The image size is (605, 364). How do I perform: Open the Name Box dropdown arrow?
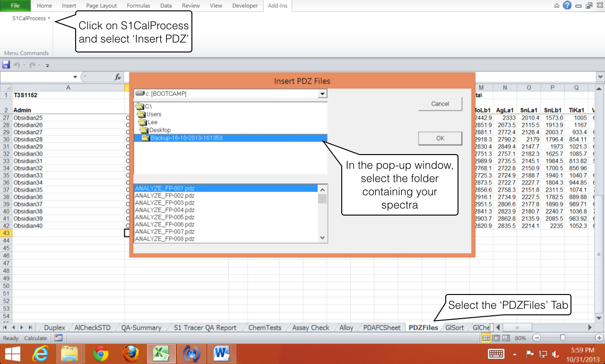[75, 77]
